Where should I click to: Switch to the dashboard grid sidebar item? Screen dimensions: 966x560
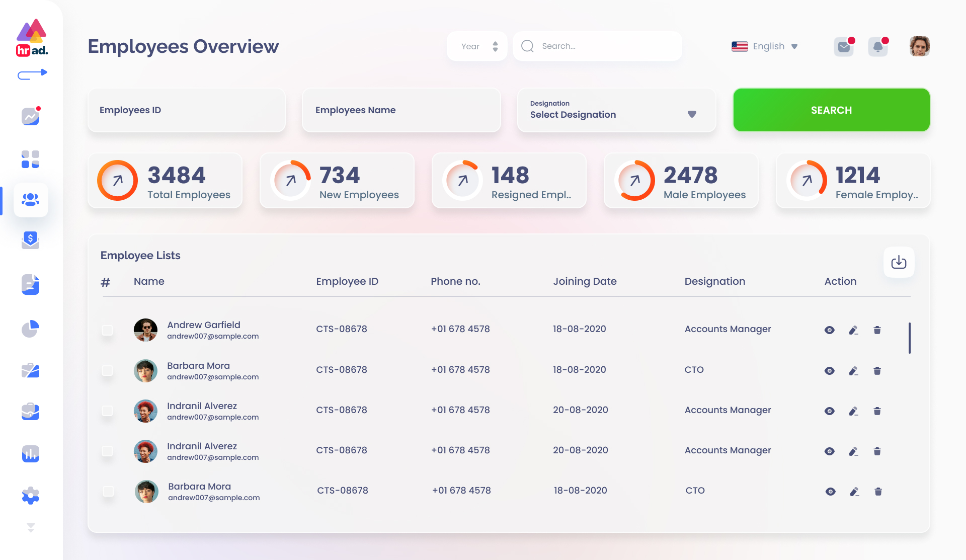click(31, 159)
